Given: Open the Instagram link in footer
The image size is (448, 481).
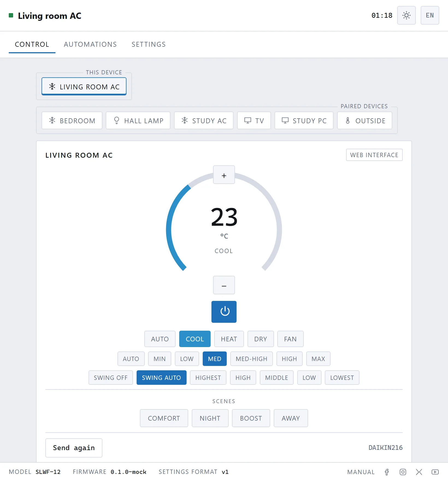Looking at the screenshot, I should click(x=403, y=472).
